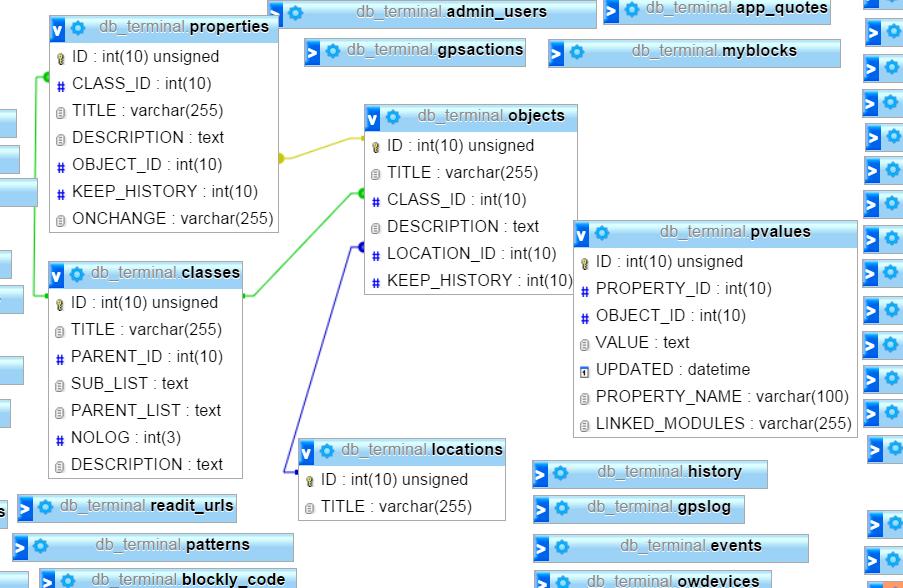Viewport: 903px width, 588px height.
Task: Click the numeric icon beside LOCATION_ID in objects
Action: 376,256
